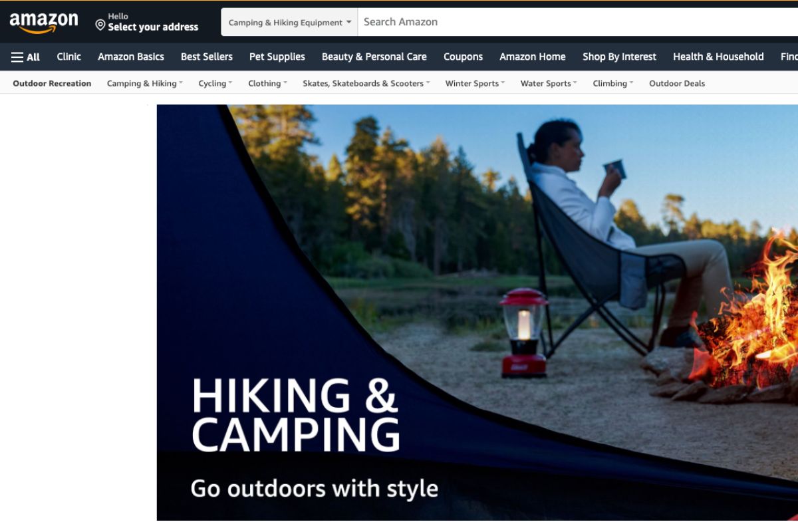Viewport: 798px width, 532px height.
Task: Click the location pin icon
Action: (100, 25)
